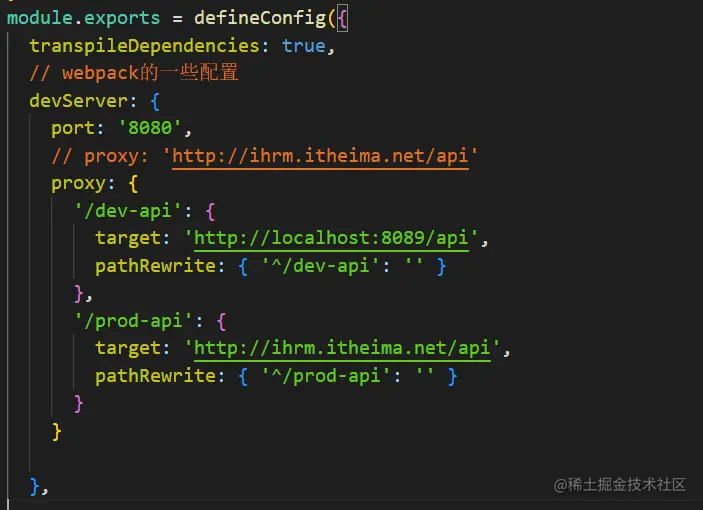Click the pink closing brace ending the '/dev-api' block
Image resolution: width=703 pixels, height=510 pixels.
coord(78,294)
